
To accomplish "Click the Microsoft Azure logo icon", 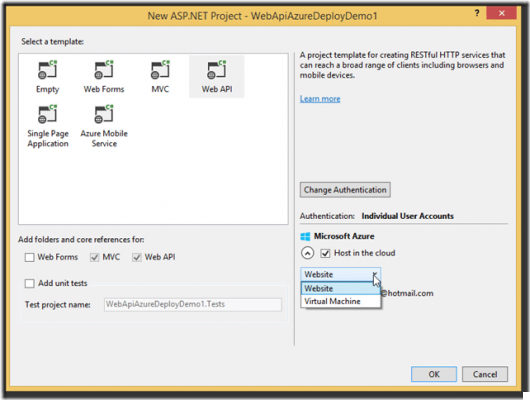I will coord(305,236).
